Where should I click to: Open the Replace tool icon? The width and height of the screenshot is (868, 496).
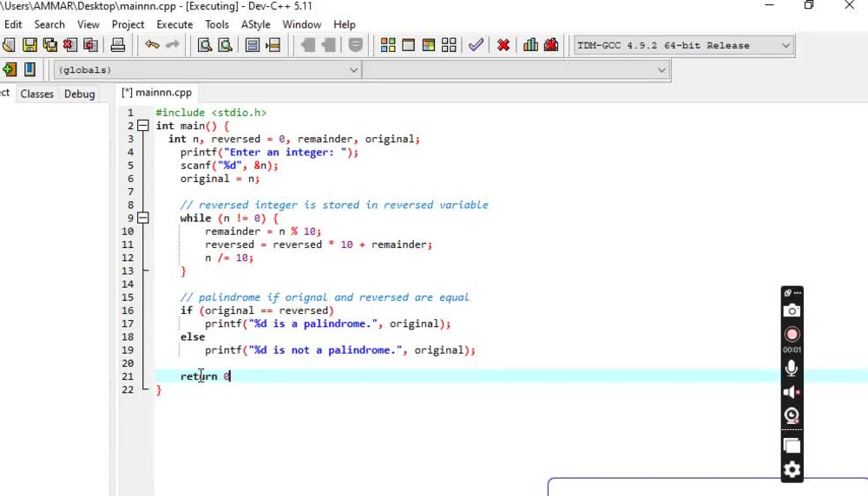(x=226, y=45)
